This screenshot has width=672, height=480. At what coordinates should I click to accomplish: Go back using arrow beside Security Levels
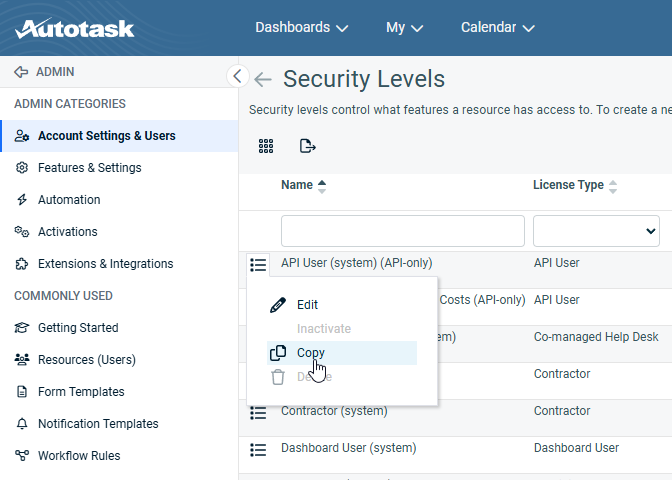263,79
